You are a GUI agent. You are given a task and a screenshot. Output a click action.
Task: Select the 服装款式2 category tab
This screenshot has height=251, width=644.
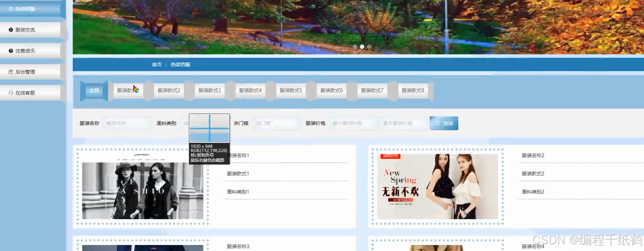coord(169,90)
